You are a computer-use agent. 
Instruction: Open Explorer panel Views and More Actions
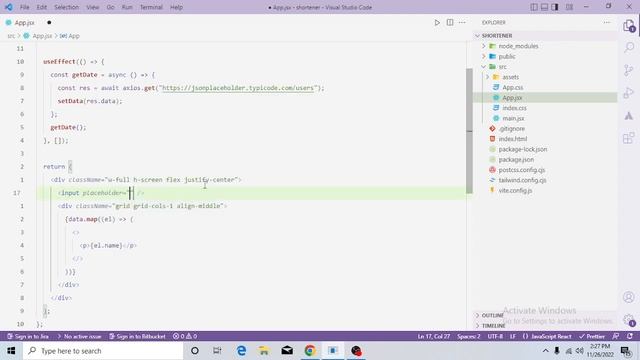[x=607, y=22]
